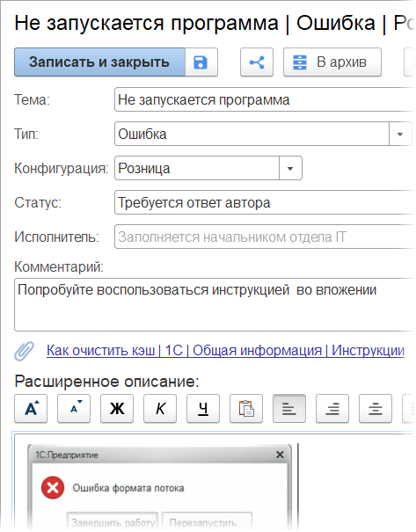Viewport: 416px width, 532px height.
Task: Open the Как очистить кэш attachment link
Action: point(225,351)
